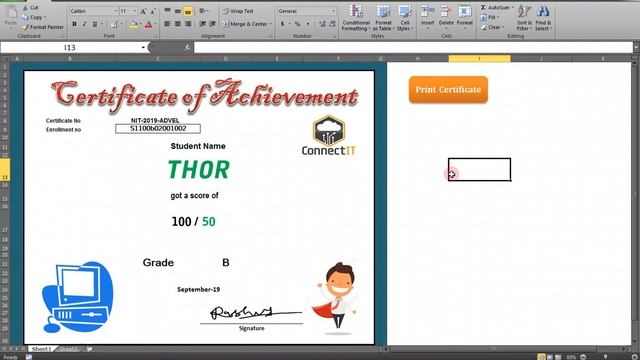Viewport: 640px width, 360px height.
Task: Apply Accounting format with dollar icon
Action: tap(282, 24)
